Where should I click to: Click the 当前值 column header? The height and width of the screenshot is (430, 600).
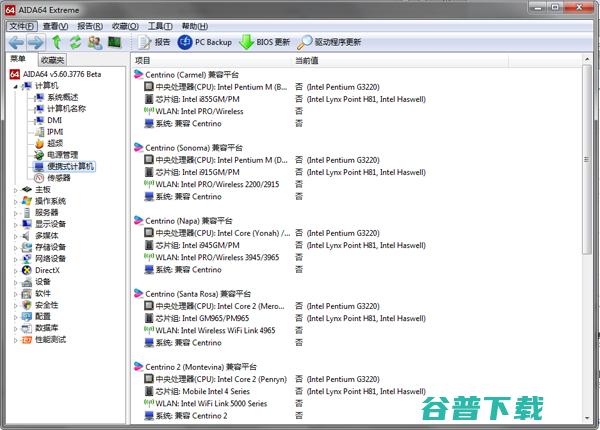(400, 60)
